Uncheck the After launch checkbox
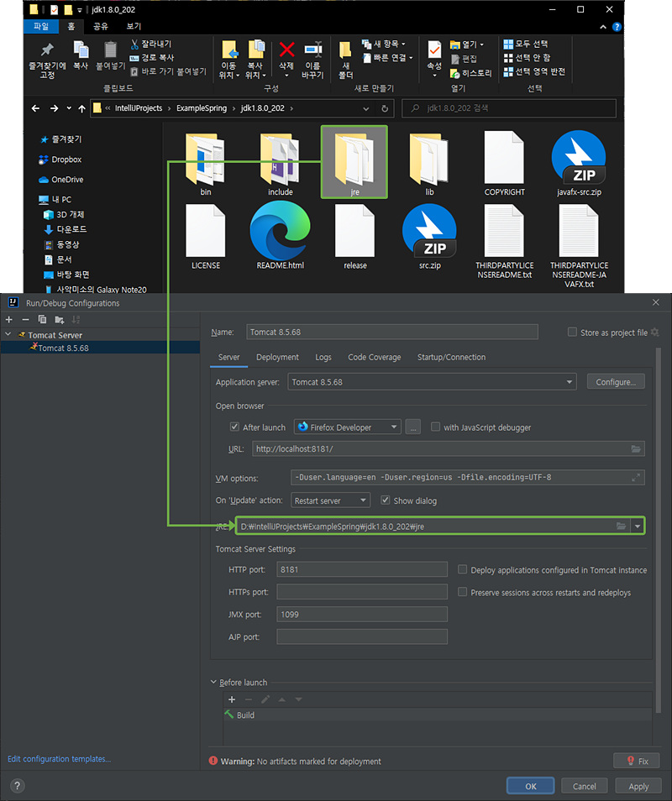 (234, 427)
